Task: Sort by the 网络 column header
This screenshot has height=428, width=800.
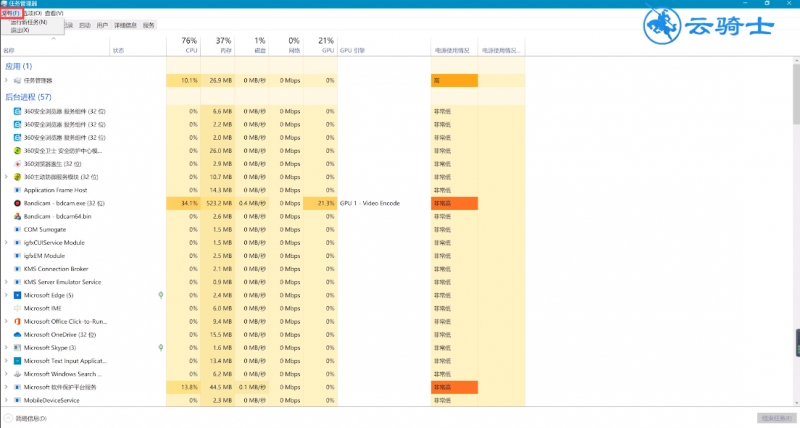Action: (286, 45)
